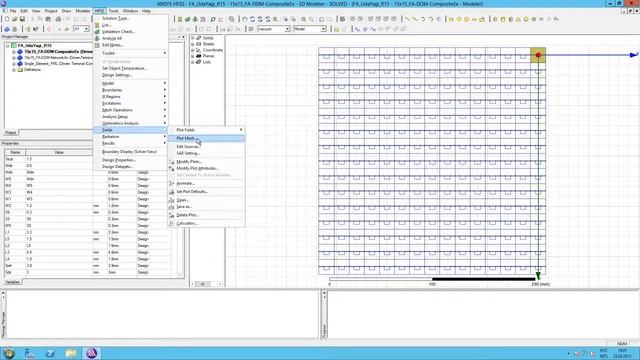This screenshot has height=360, width=640.
Task: Click the Validation Check icon in HFSS menu
Action: 97,31
